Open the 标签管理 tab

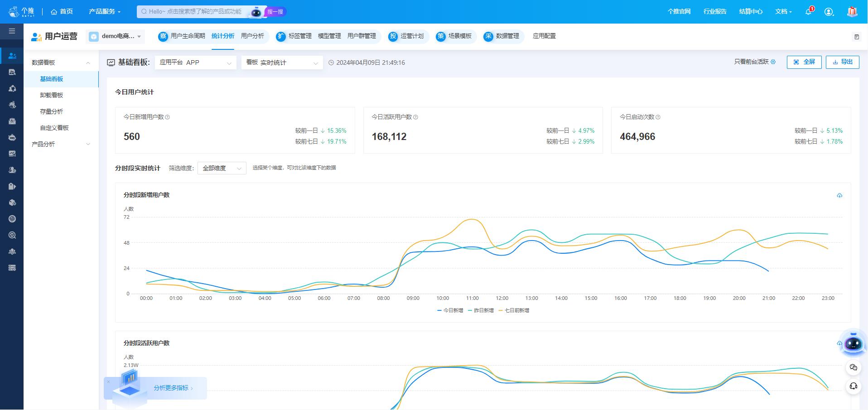pos(300,36)
